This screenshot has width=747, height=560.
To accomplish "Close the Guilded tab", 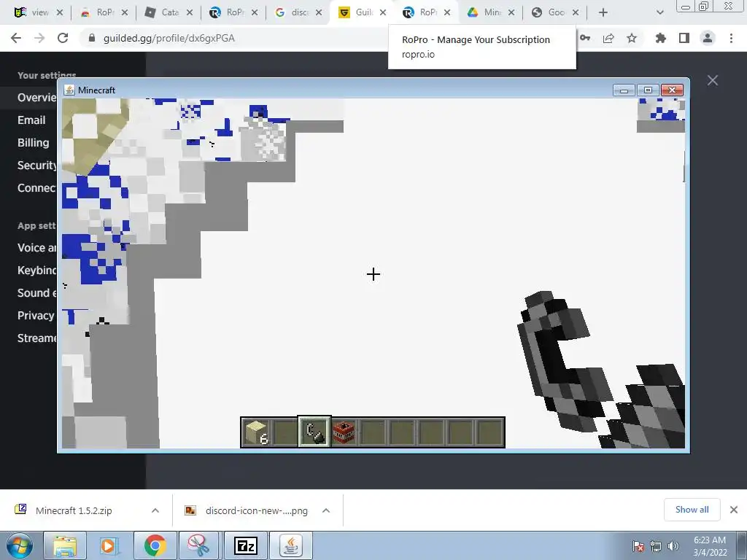I will click(x=383, y=12).
